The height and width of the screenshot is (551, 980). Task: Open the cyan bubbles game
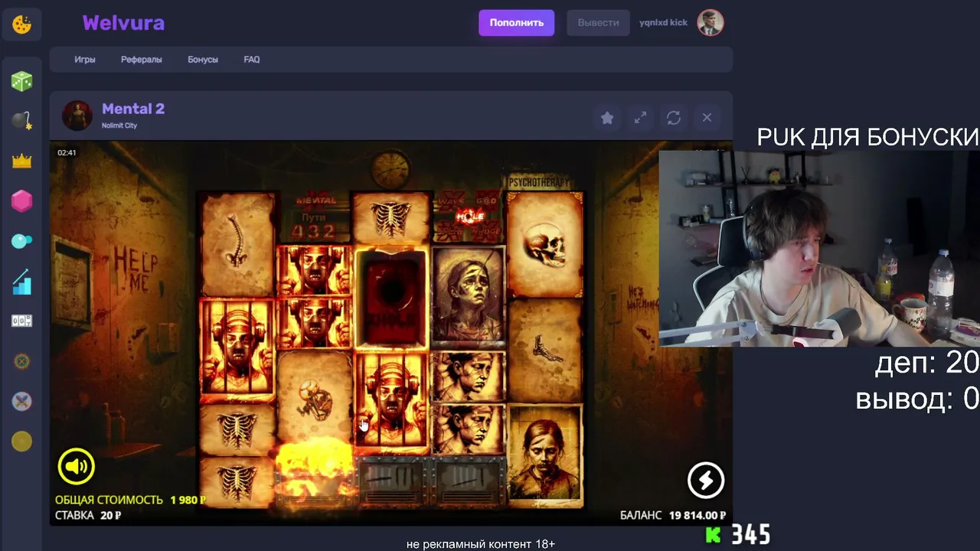[21, 241]
